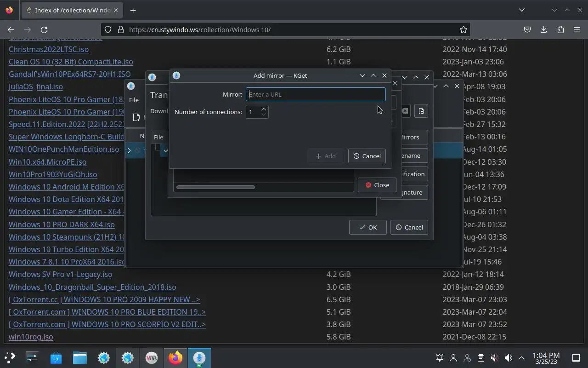The image size is (588, 368).
Task: Click Close in the mirrors dialog
Action: tap(377, 185)
